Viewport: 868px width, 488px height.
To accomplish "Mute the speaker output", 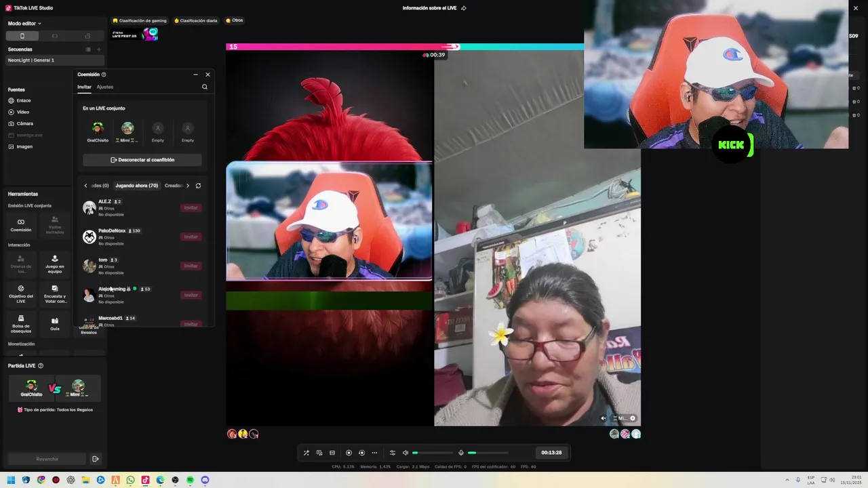I will pyautogui.click(x=406, y=453).
